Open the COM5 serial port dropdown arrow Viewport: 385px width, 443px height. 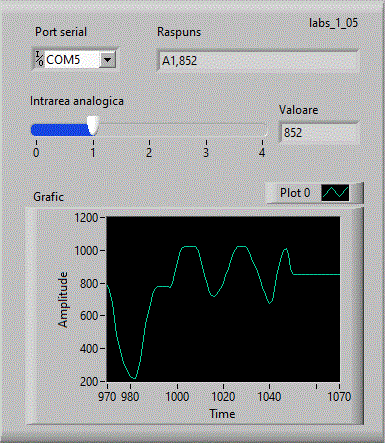tap(108, 60)
